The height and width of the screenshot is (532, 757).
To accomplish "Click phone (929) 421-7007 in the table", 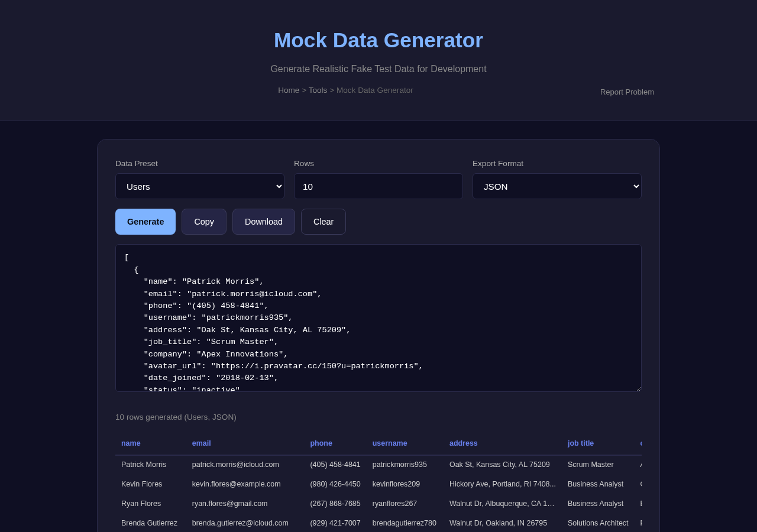I will (335, 523).
